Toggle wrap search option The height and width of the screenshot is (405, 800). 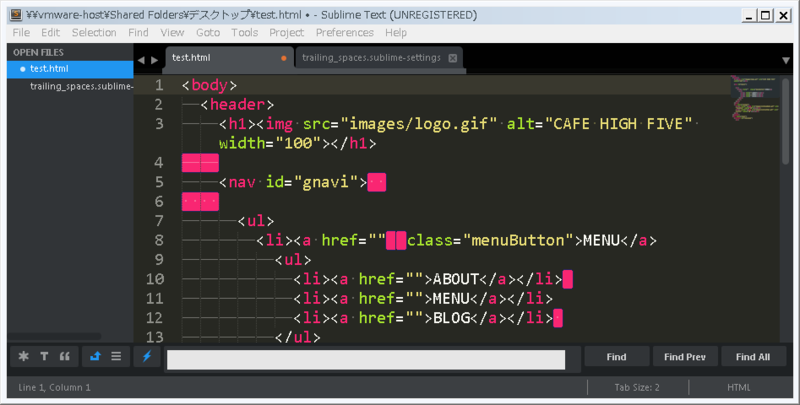click(95, 357)
